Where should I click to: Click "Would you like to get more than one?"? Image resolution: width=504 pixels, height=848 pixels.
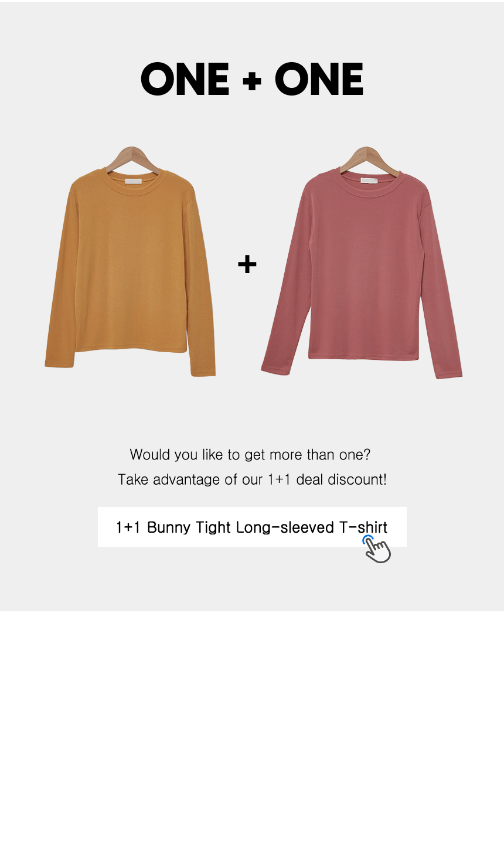click(250, 454)
